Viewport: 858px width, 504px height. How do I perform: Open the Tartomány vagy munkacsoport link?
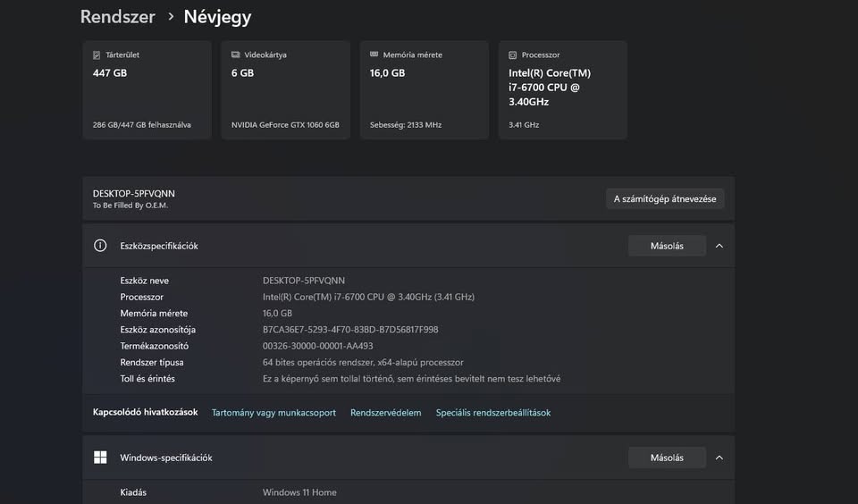click(x=273, y=413)
